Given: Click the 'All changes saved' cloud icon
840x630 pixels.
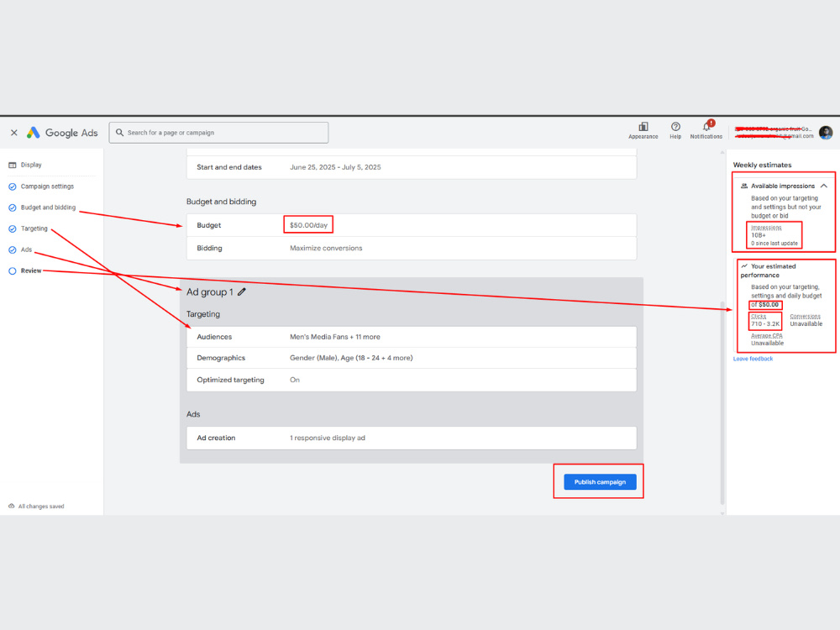Looking at the screenshot, I should tap(11, 506).
